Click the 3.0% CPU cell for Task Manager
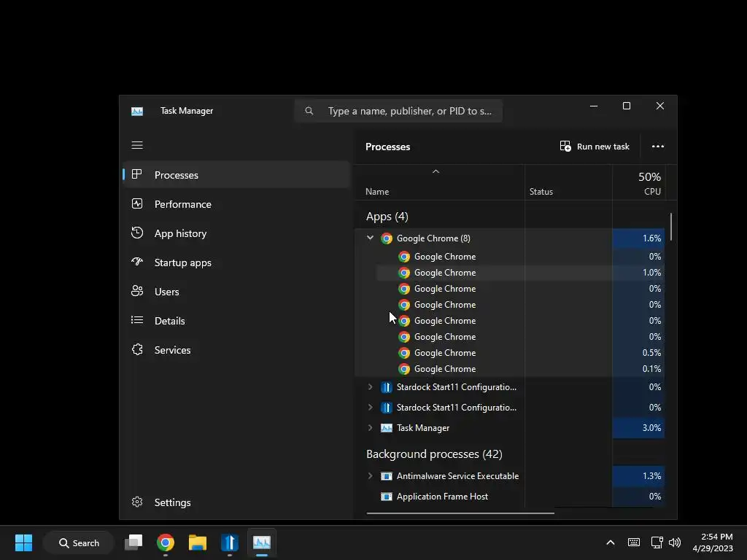 (x=638, y=427)
